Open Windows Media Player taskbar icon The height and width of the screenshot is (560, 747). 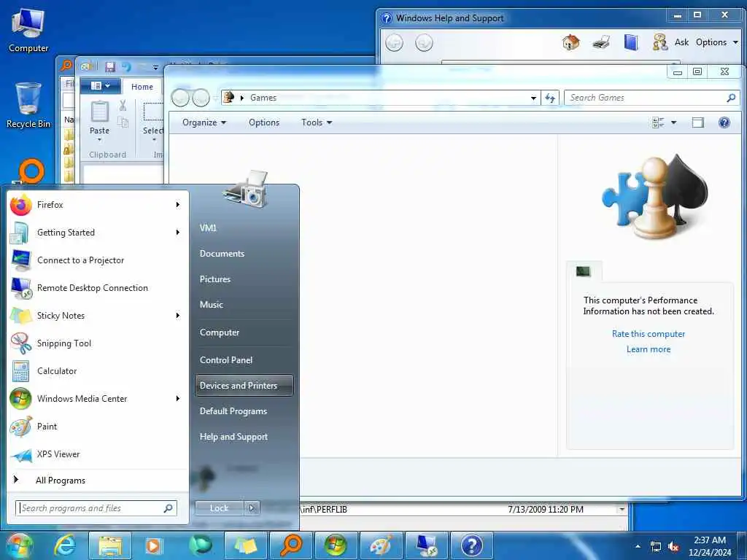tap(153, 545)
